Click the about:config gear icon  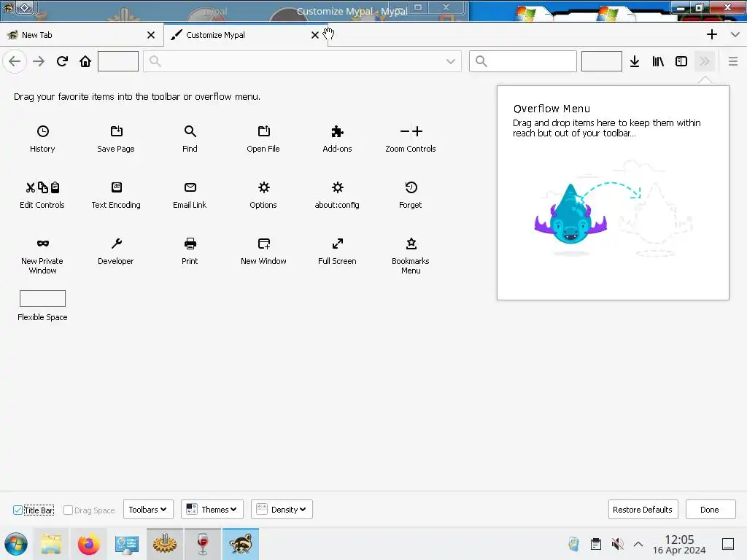pos(337,187)
